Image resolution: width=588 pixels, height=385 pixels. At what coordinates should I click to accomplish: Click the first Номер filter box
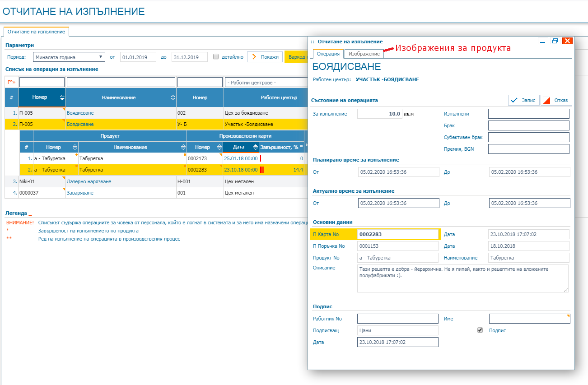[42, 83]
